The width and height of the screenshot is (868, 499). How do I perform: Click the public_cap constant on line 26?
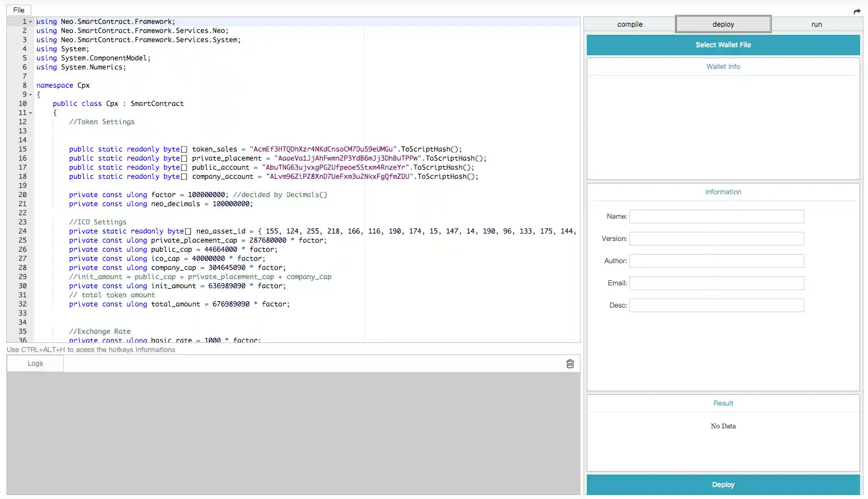[x=172, y=249]
